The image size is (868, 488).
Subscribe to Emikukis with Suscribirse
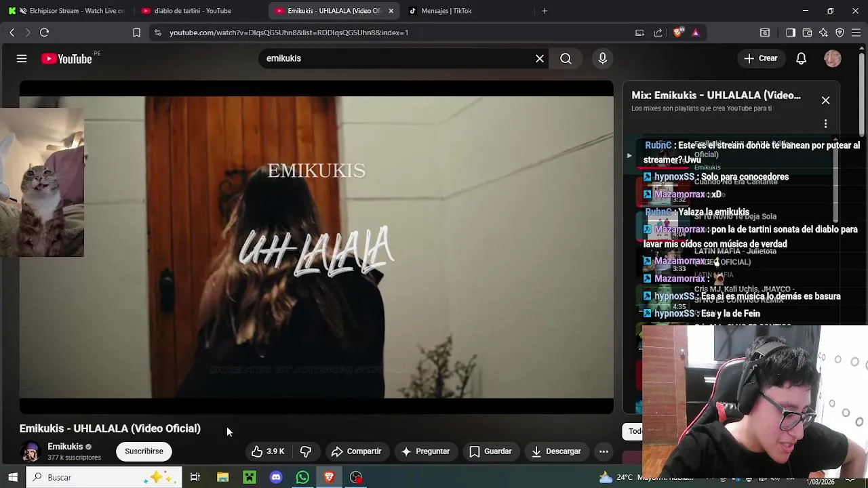144,451
